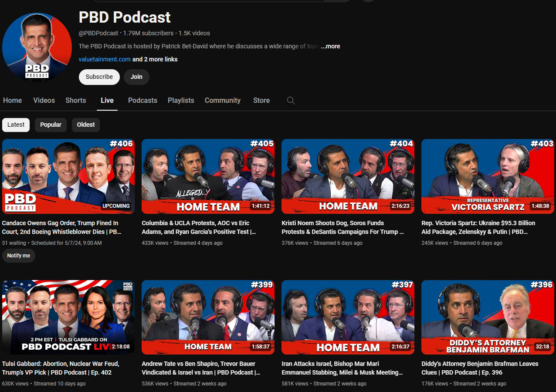Open the PBD Podcast channel avatar
The width and height of the screenshot is (556, 392).
[37, 47]
